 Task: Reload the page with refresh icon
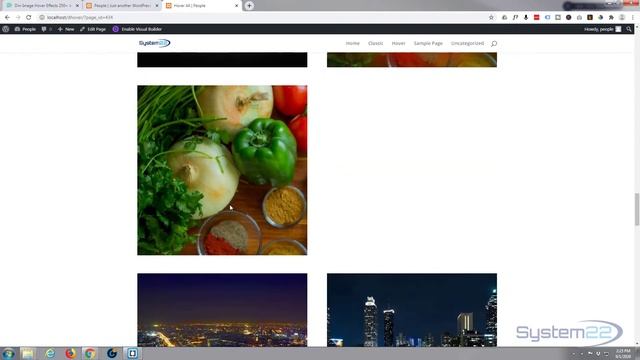29,18
